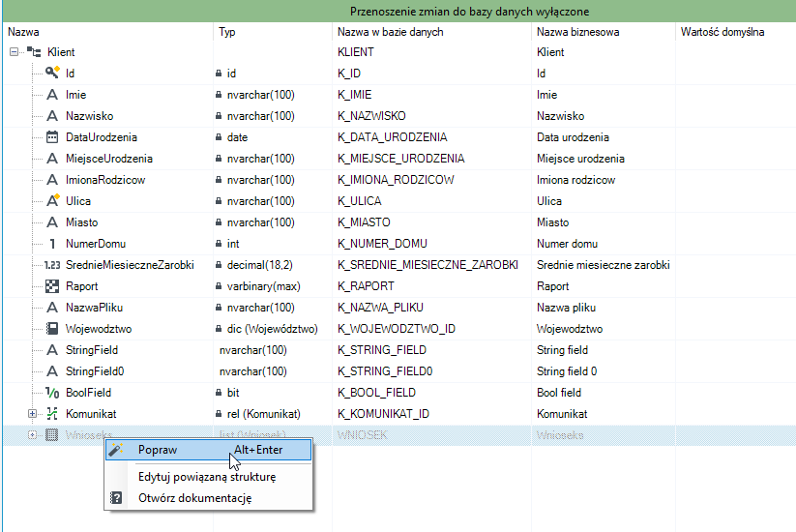Image resolution: width=796 pixels, height=532 pixels.
Task: Click the starred text icon beside Ulica
Action: [x=53, y=200]
